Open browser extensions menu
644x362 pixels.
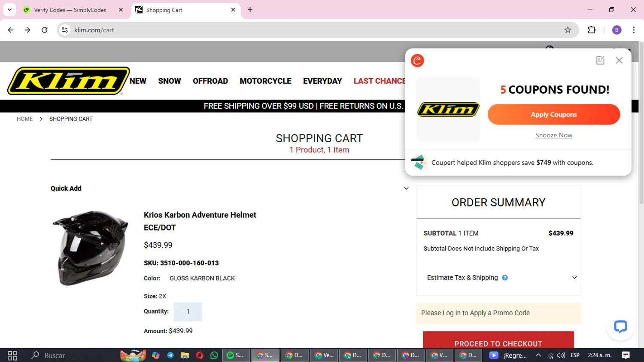pos(592,30)
